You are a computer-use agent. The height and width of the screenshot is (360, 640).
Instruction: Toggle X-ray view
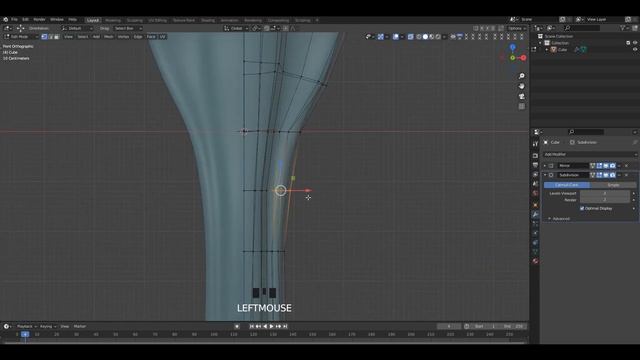(x=410, y=37)
